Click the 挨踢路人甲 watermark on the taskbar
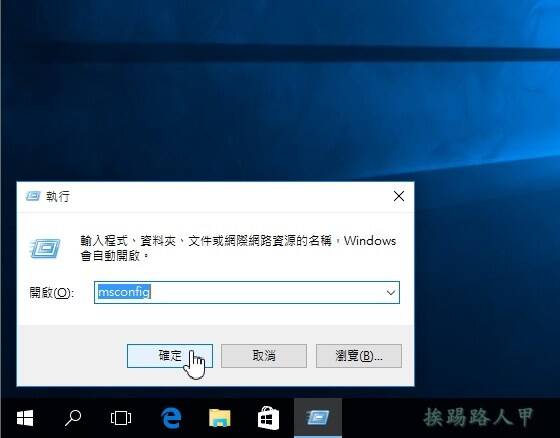The image size is (560, 438). 479,417
